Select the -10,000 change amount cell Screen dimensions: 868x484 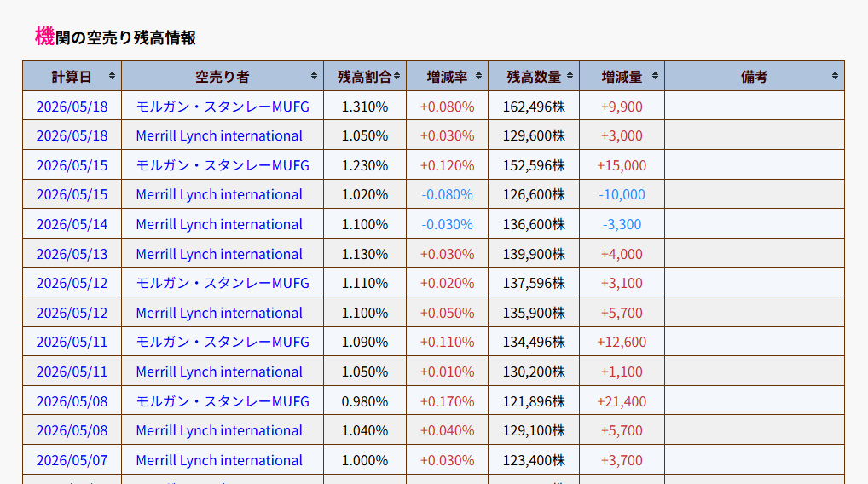(622, 194)
